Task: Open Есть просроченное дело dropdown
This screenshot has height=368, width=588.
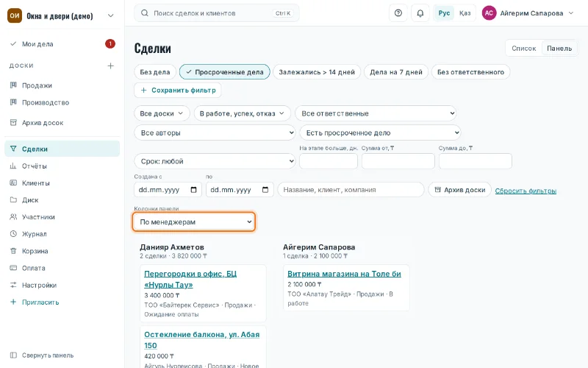Action: [x=380, y=132]
